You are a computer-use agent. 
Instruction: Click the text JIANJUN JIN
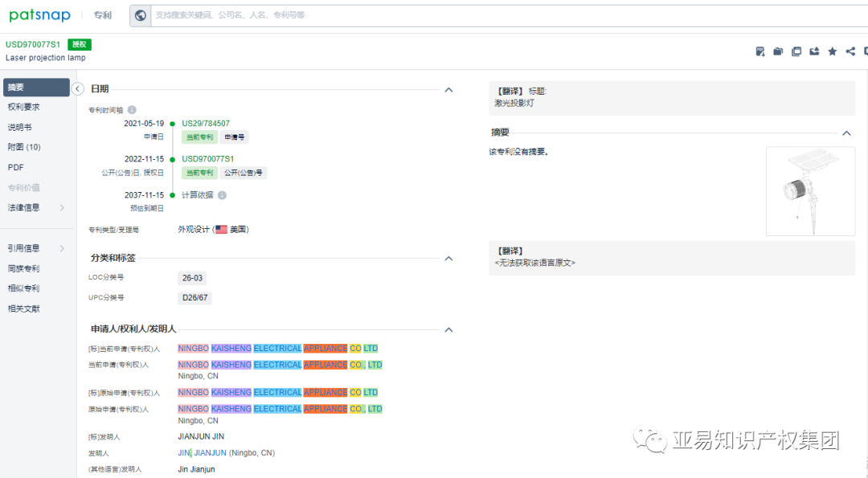coord(201,437)
